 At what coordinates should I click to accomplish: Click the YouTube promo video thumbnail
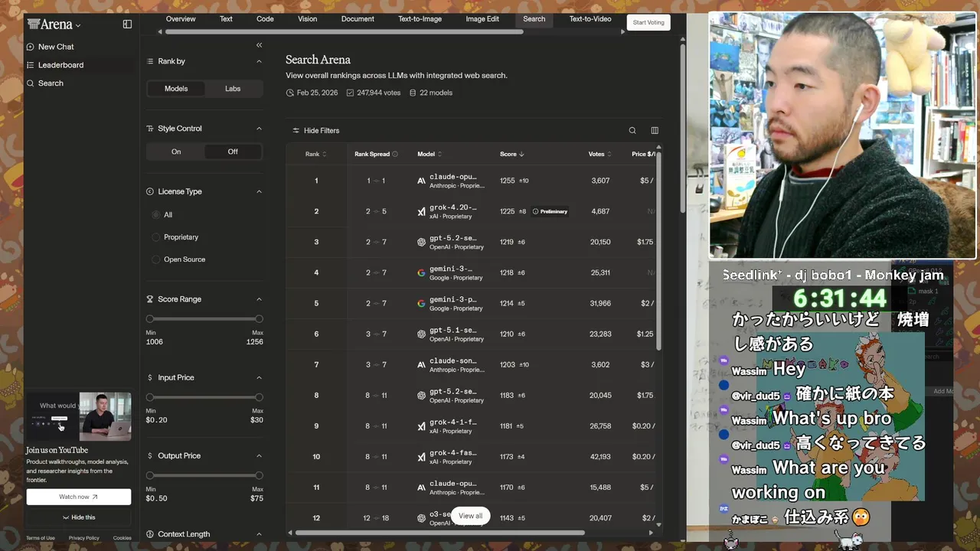tap(79, 417)
